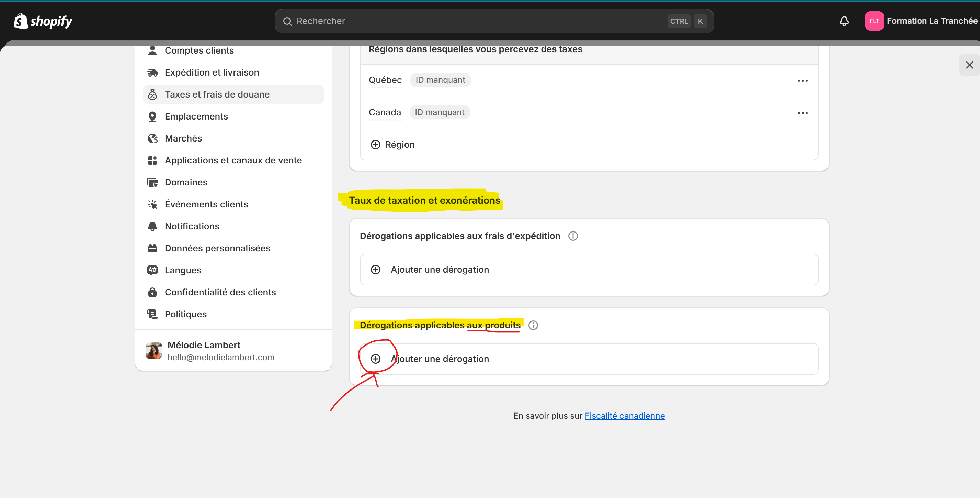
Task: Click the Langues translation icon
Action: pos(152,270)
